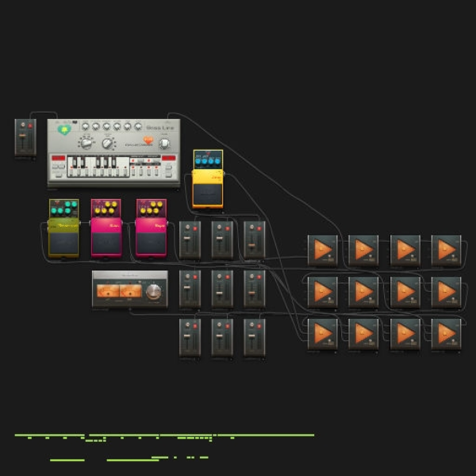Viewport: 476px width, 476px height.
Task: Toggle red button on strip left of Bassline
Action: pyautogui.click(x=30, y=125)
